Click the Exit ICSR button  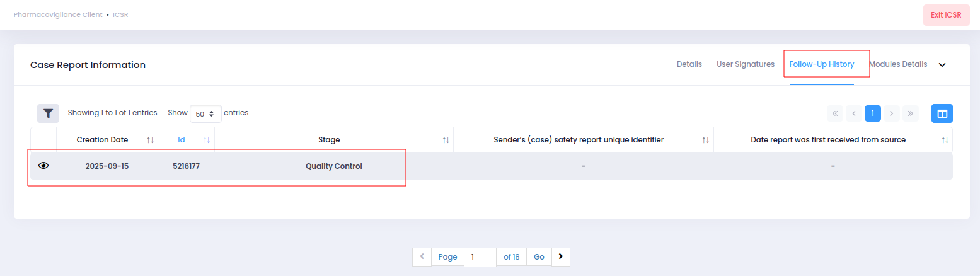946,14
